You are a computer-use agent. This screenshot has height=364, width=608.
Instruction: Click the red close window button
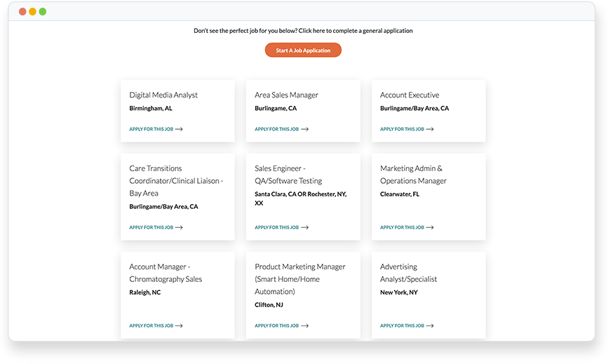(22, 12)
